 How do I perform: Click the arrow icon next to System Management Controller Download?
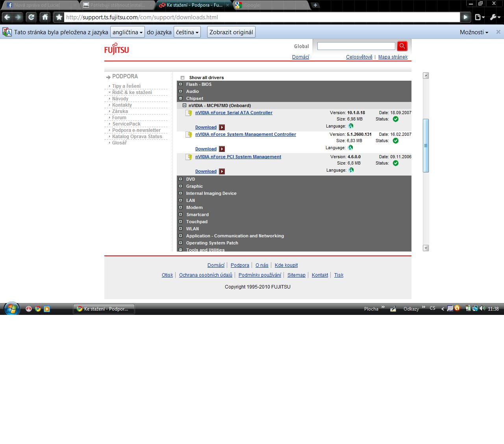[222, 149]
